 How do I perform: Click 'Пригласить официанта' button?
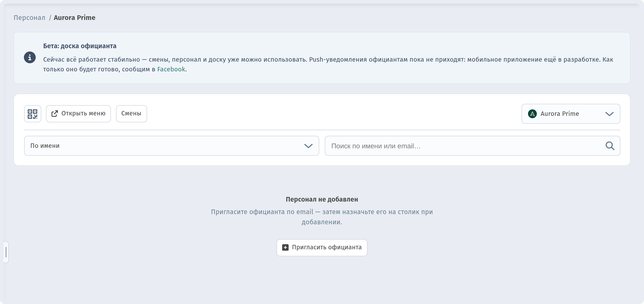[x=322, y=247]
